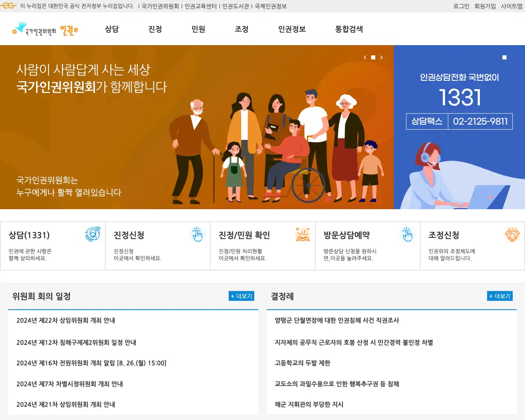Open the 인권정보 menu

[291, 29]
